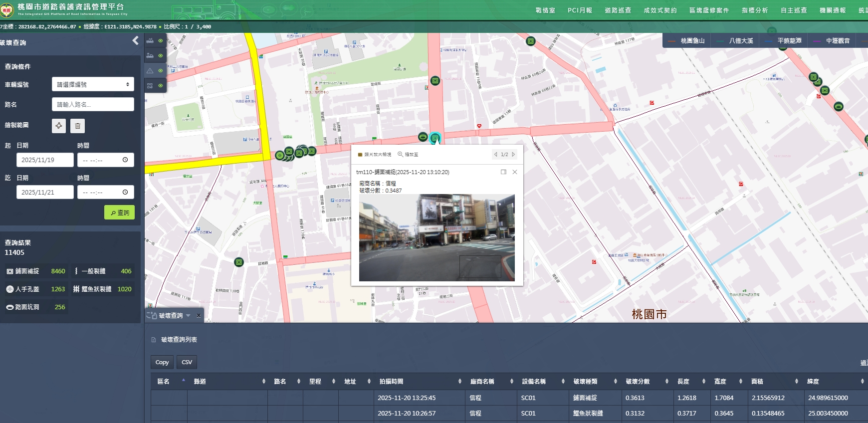Collapse the 破壞查詢 side panel with the arrow
The width and height of the screenshot is (868, 423).
135,41
